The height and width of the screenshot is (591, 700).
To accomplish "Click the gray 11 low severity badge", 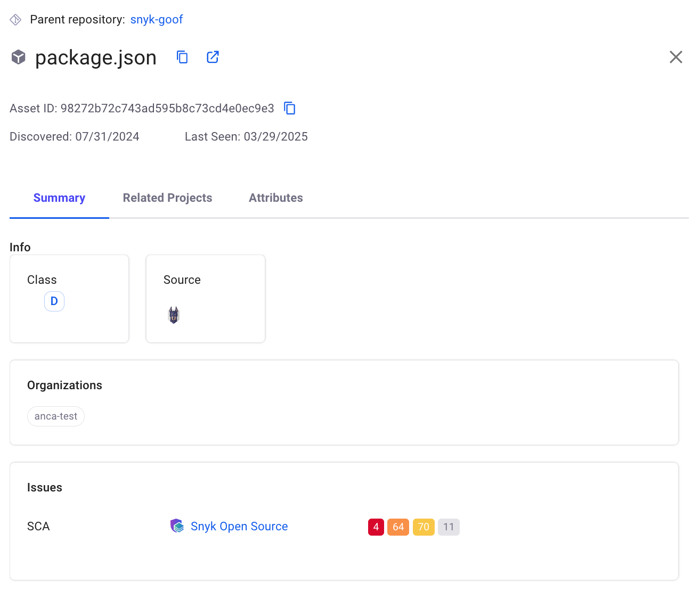I will tap(449, 527).
